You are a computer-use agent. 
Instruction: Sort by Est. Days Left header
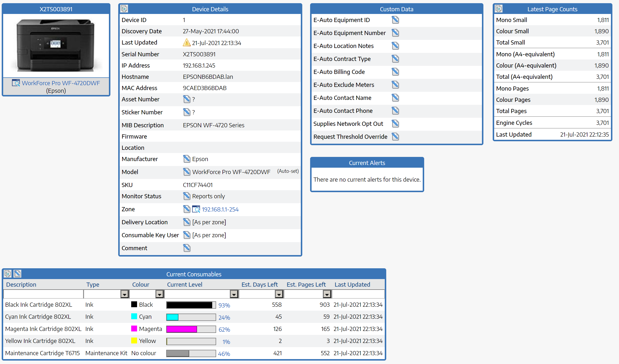tap(259, 284)
